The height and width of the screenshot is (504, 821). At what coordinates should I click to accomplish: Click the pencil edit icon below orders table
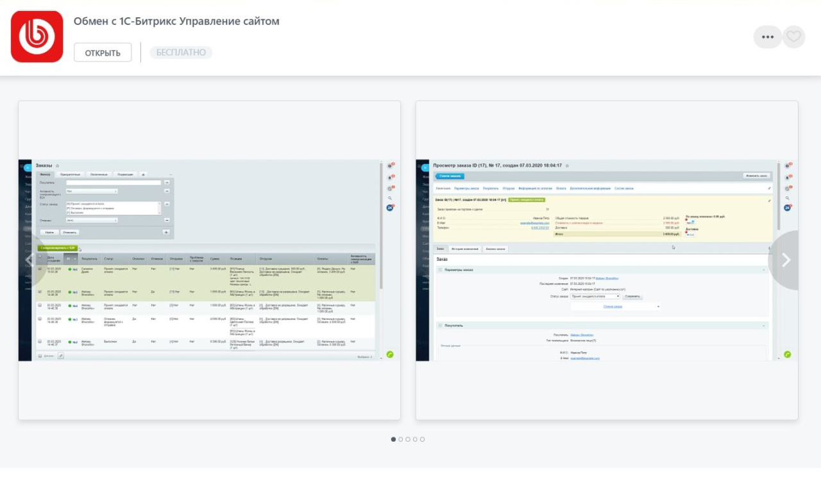[x=61, y=355]
